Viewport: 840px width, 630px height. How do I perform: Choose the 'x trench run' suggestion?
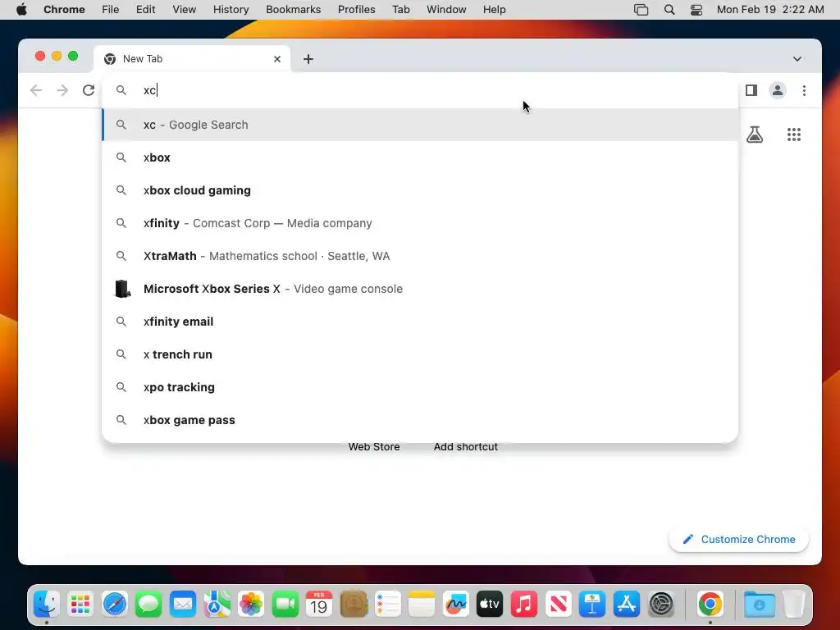(x=420, y=354)
